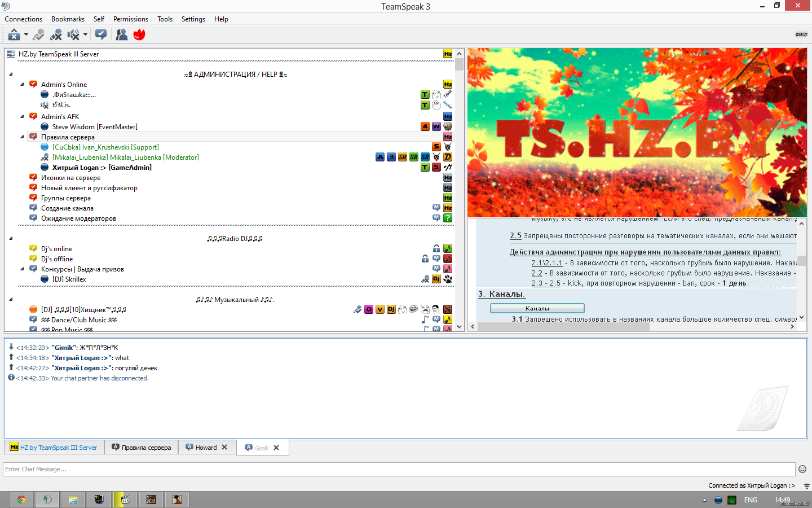
Task: Select user Хитрый Logan :> [GameAdmin]
Action: point(101,168)
